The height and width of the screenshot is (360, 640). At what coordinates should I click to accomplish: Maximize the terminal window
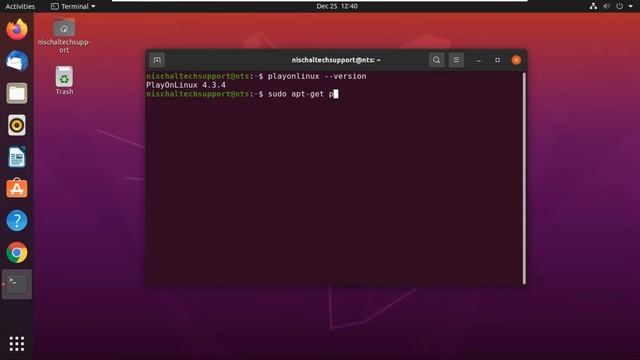tap(497, 60)
